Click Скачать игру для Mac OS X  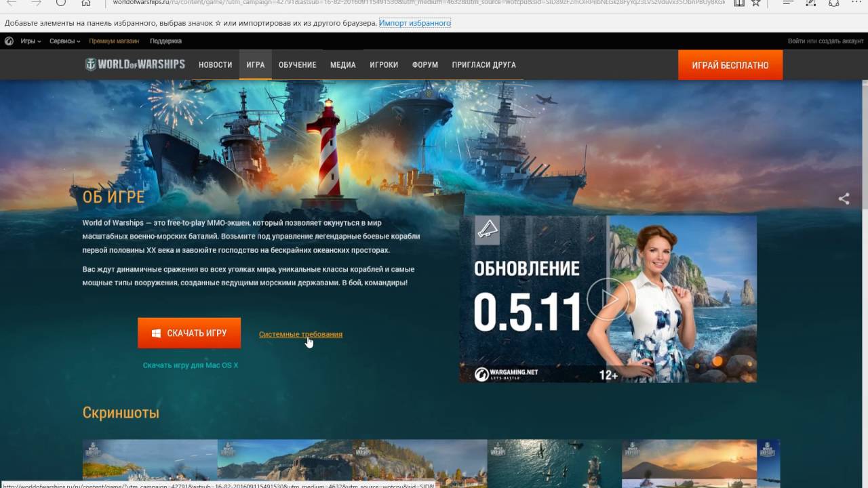tap(191, 365)
